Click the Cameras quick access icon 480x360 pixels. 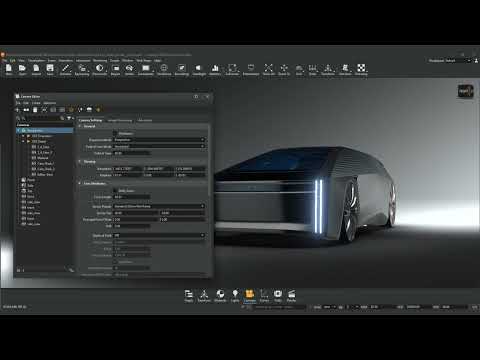[x=250, y=296]
